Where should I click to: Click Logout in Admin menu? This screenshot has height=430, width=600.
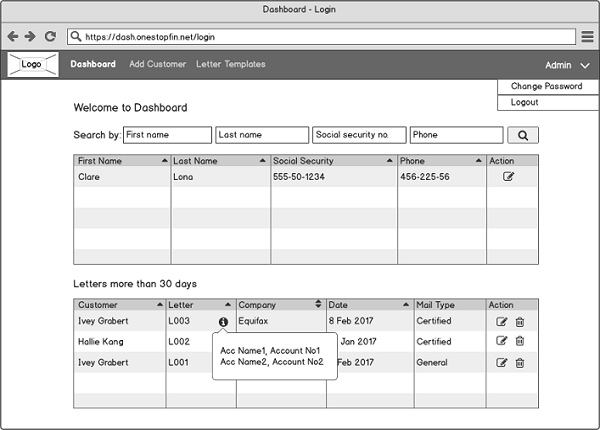[x=525, y=102]
